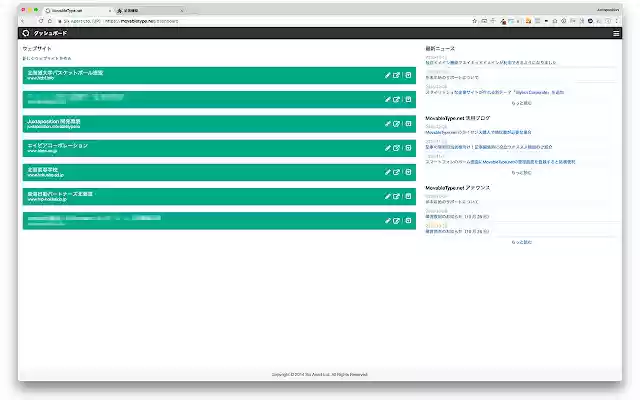
Task: Open the コーポレーション website row
Action: pos(219,148)
